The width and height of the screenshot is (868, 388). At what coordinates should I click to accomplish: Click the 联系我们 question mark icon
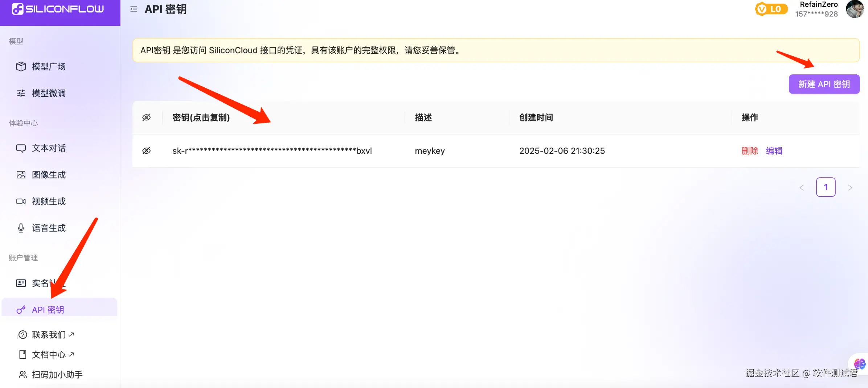click(x=23, y=335)
